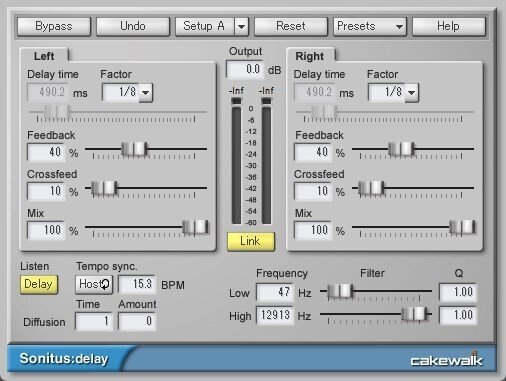506x381 pixels.
Task: Click the Left Crossfeed percent field
Action: tap(46, 191)
